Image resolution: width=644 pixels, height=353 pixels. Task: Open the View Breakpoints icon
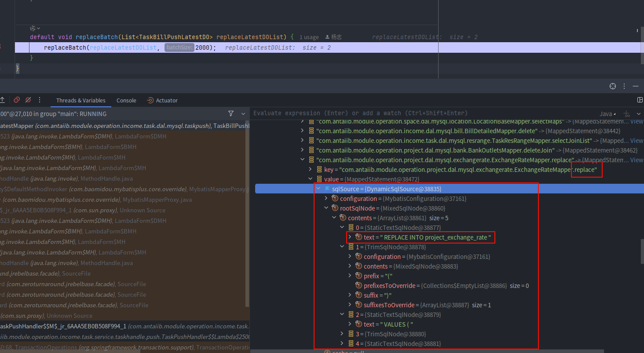point(17,100)
